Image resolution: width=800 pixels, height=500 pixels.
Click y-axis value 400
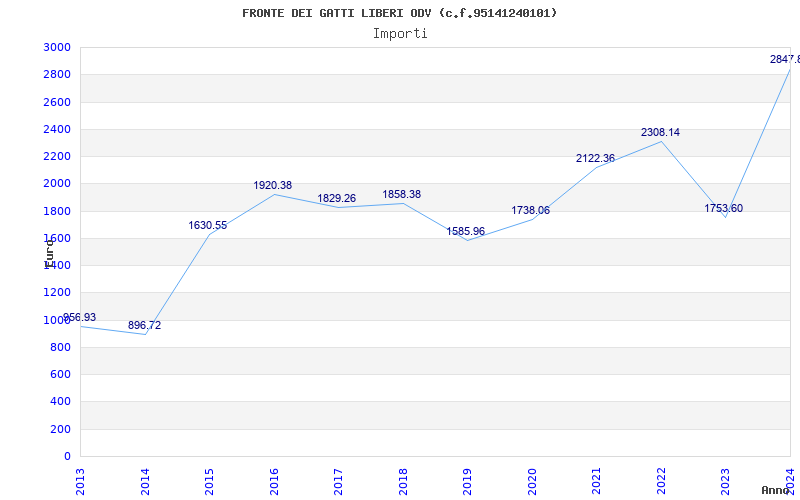[60, 402]
